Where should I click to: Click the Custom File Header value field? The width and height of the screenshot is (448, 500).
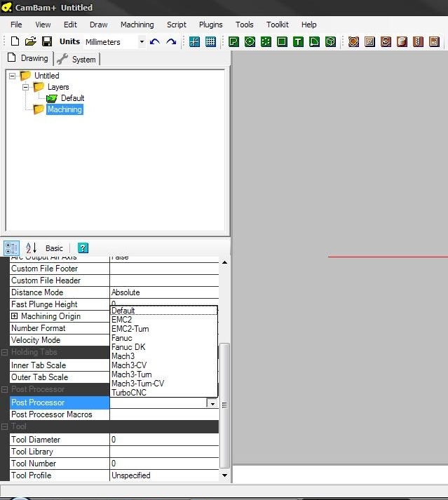click(164, 281)
